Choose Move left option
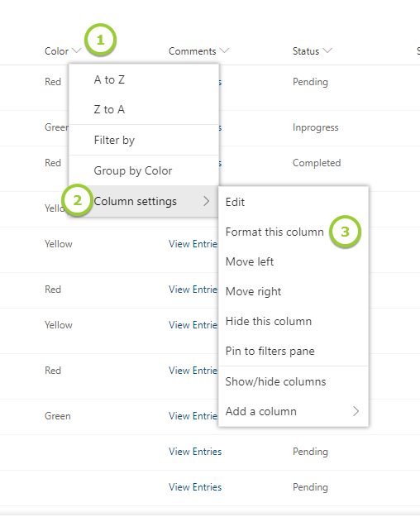420x517 pixels. pyautogui.click(x=294, y=261)
